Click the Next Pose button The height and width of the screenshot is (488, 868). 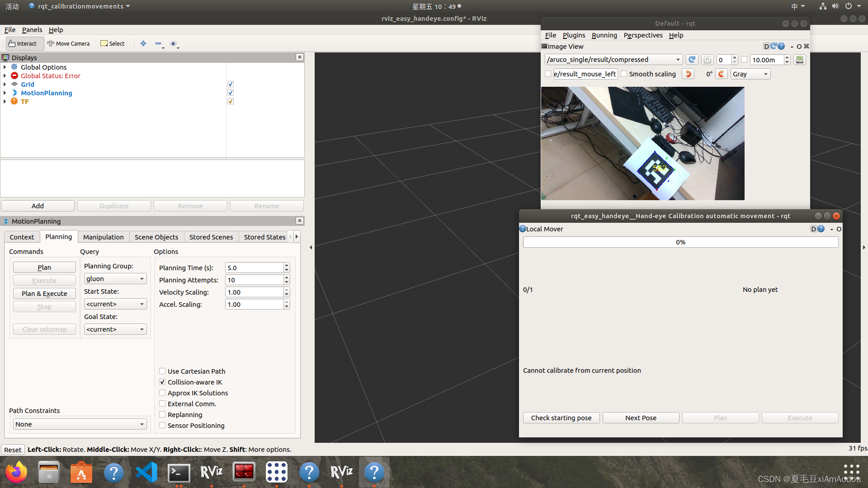tap(641, 418)
